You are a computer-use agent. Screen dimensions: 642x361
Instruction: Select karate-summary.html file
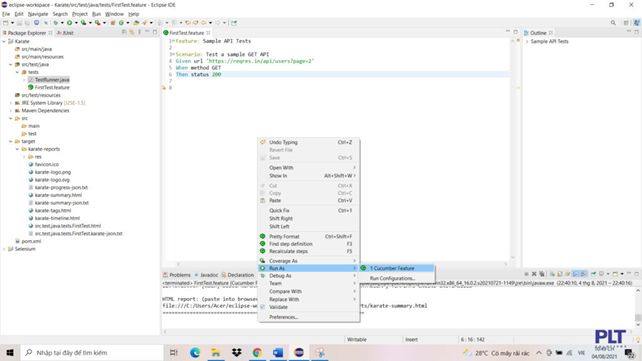[x=58, y=195]
